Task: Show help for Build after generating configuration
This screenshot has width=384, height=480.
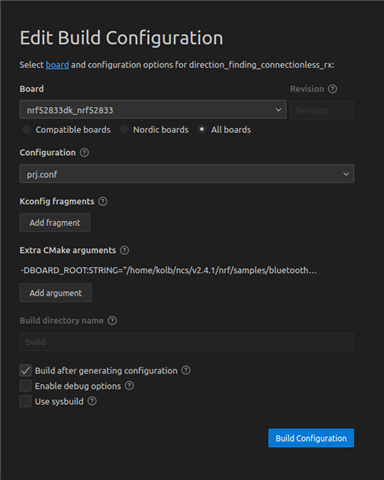Action: point(186,370)
